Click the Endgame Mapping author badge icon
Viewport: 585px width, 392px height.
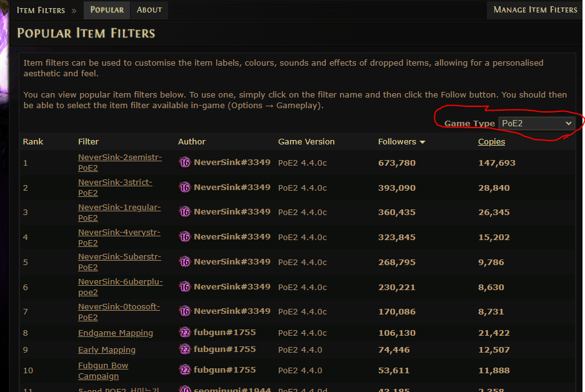pos(184,332)
